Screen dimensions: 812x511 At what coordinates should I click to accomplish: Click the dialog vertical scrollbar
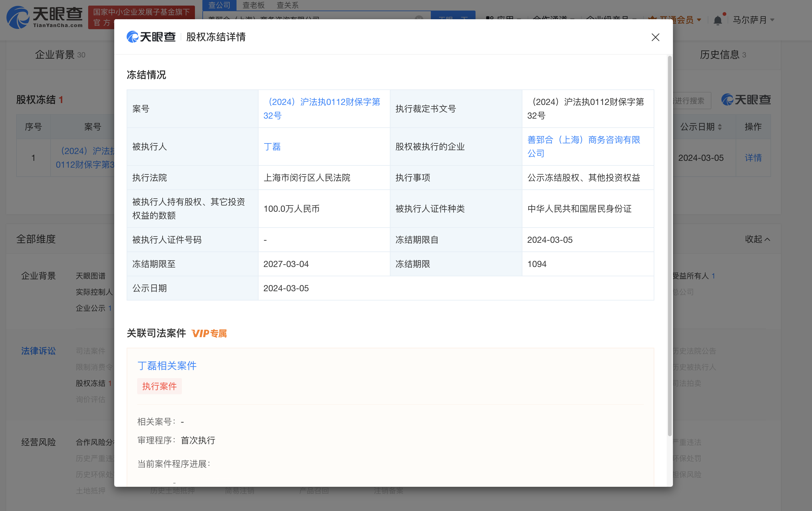670,246
